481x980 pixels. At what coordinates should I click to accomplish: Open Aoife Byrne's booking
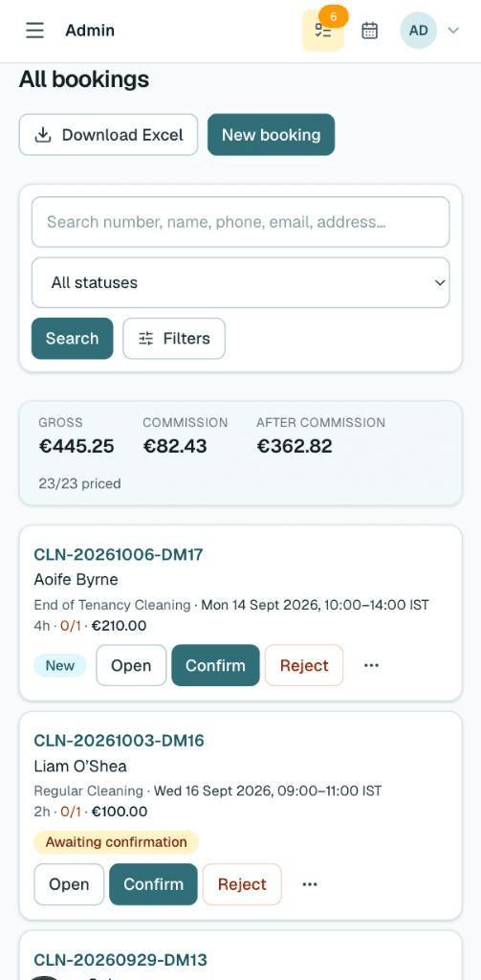[x=131, y=665]
